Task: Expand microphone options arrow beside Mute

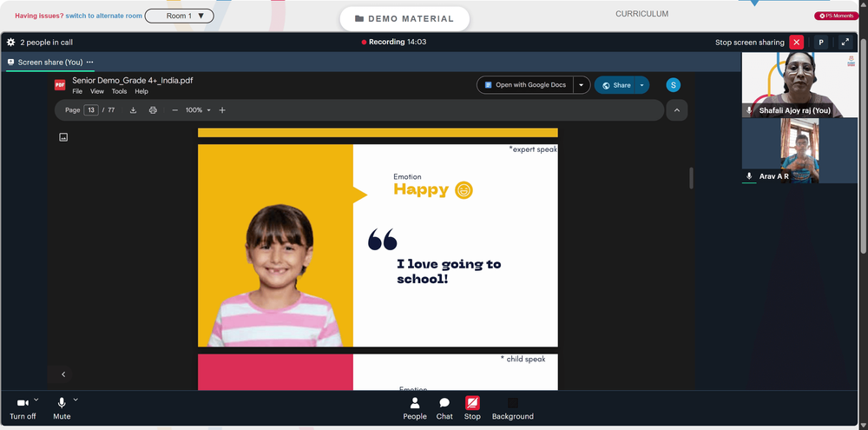Action: tap(76, 400)
